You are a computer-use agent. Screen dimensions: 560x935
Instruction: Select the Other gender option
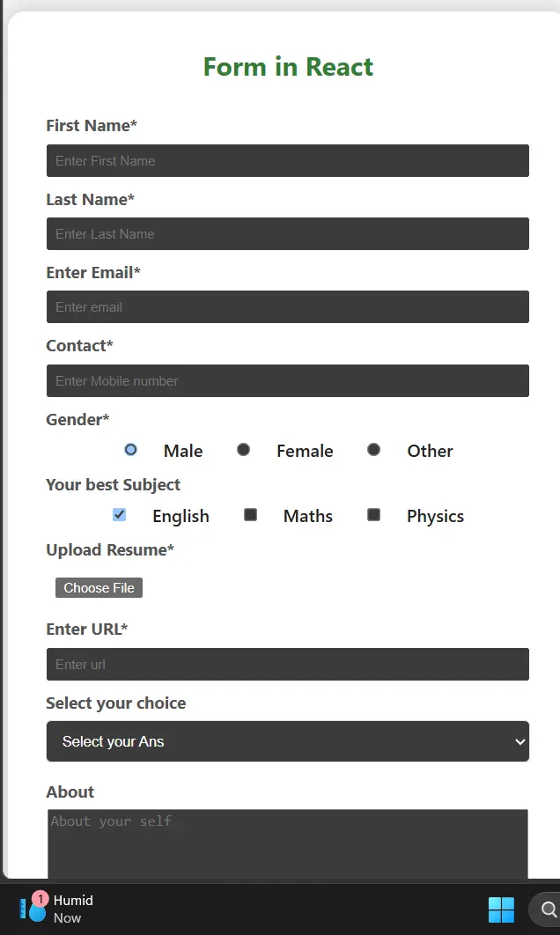point(373,450)
